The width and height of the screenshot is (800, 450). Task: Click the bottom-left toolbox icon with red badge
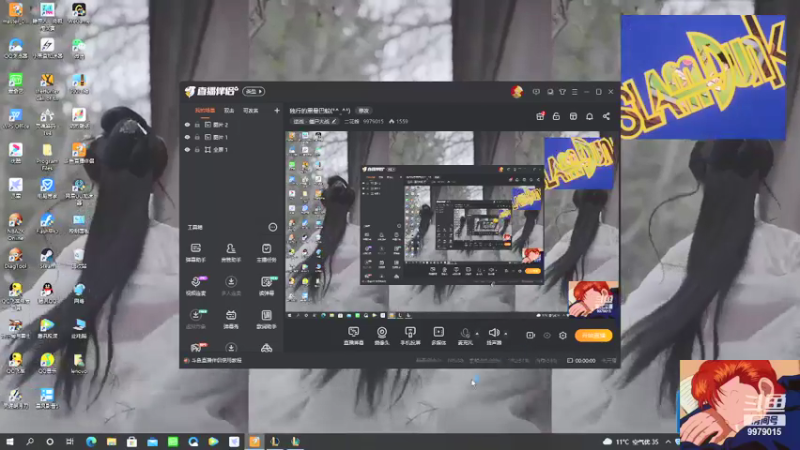pyautogui.click(x=196, y=348)
